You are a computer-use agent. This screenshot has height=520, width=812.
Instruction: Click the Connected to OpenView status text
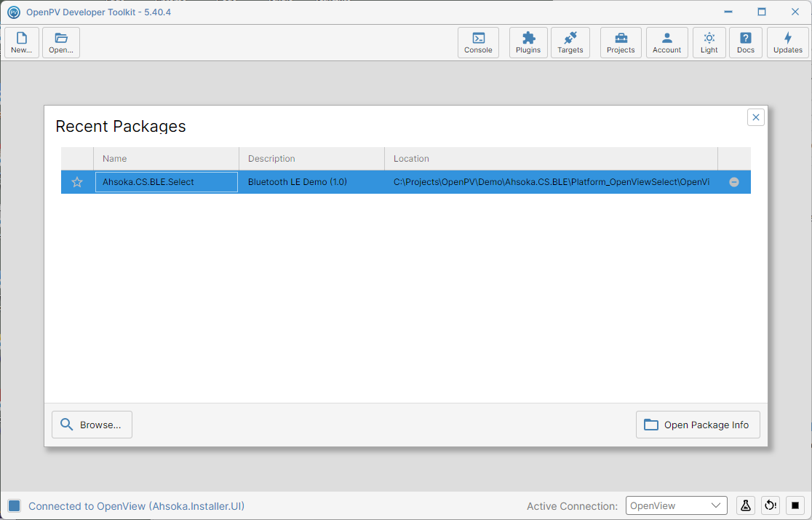136,506
